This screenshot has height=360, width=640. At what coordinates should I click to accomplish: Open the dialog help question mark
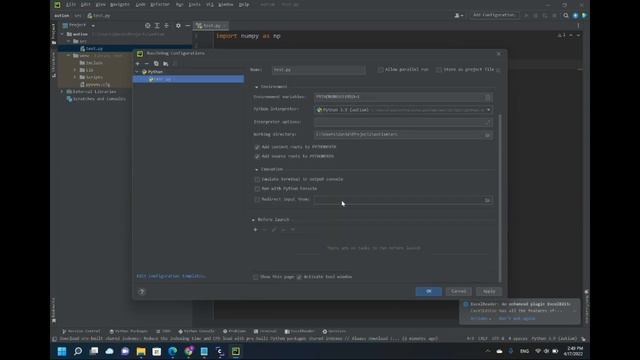(142, 291)
